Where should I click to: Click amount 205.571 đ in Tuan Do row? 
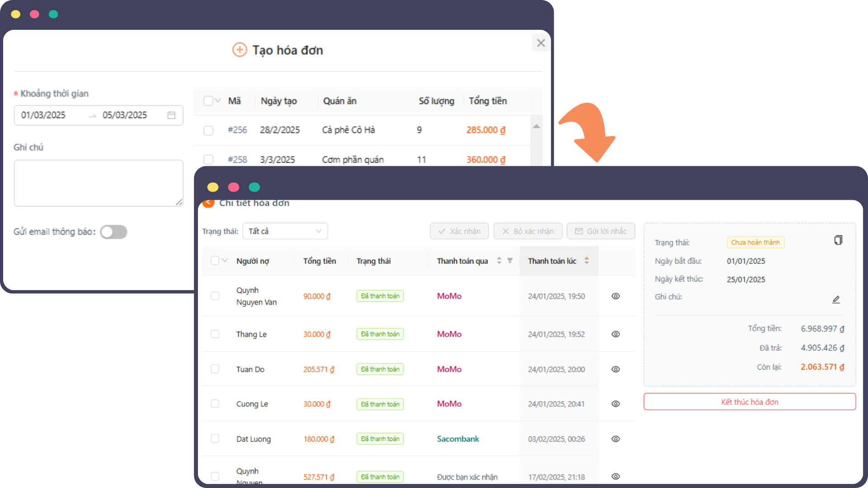[319, 369]
